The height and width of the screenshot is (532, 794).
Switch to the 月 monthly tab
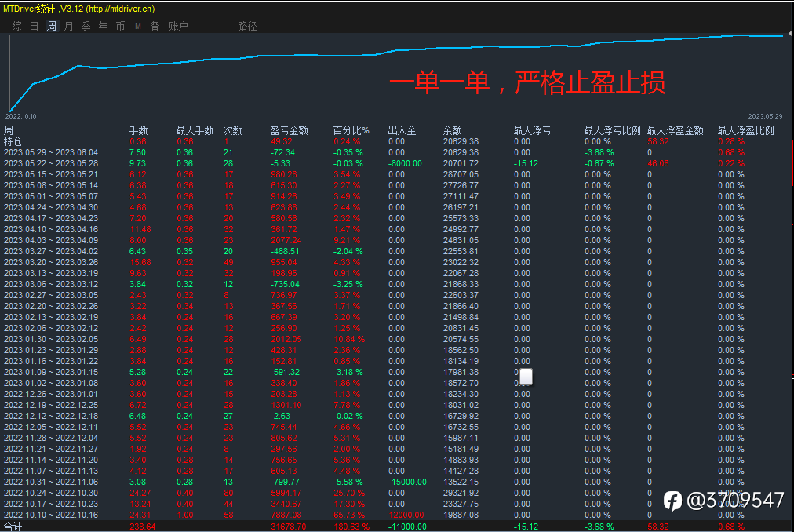pos(69,26)
